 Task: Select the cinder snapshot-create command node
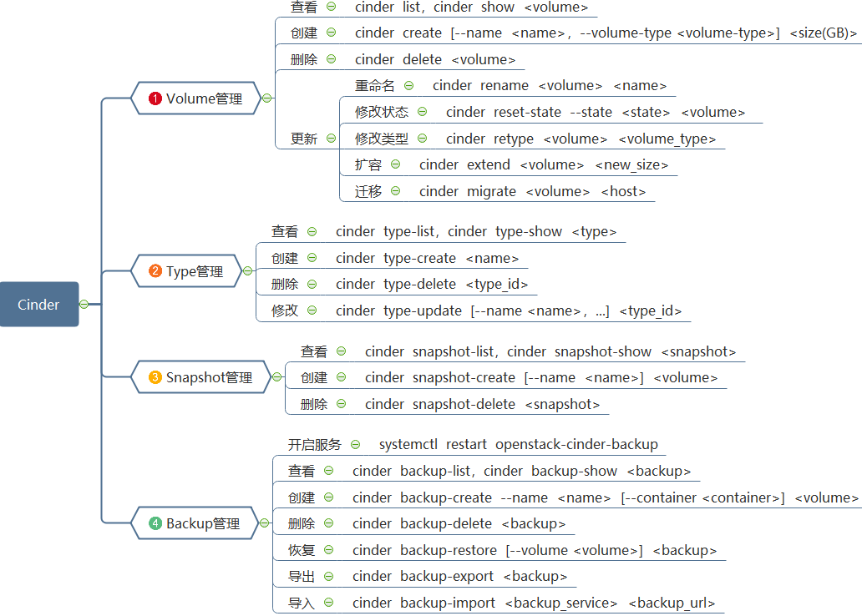[x=540, y=377]
